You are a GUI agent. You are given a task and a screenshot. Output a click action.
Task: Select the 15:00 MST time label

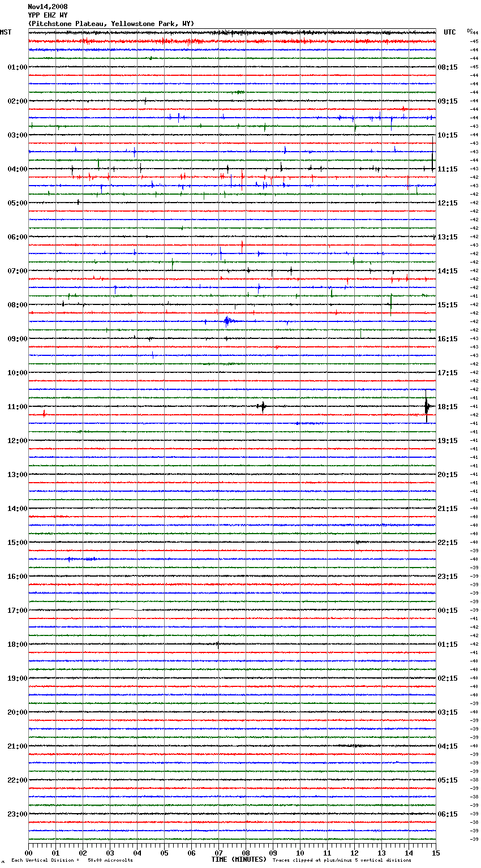[x=18, y=543]
